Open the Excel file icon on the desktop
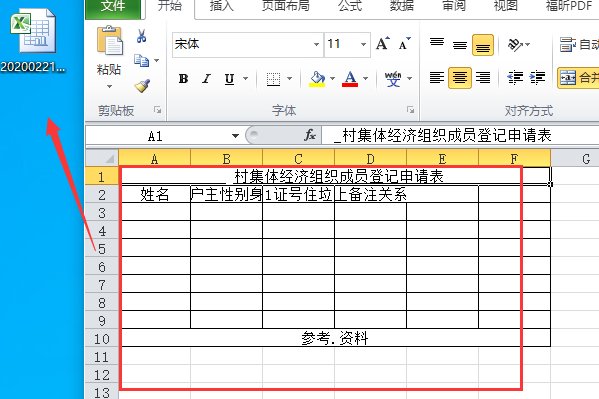The height and width of the screenshot is (399, 599). pyautogui.click(x=33, y=32)
